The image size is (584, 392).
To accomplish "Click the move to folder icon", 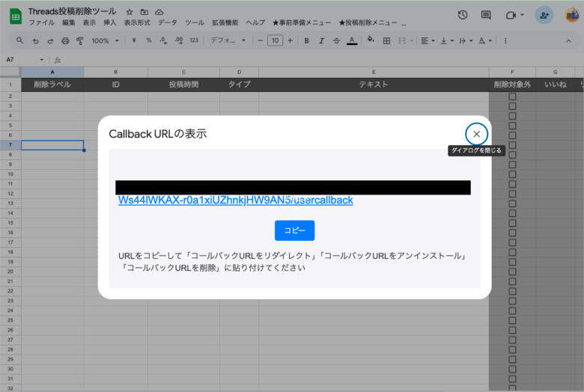I will coord(145,12).
